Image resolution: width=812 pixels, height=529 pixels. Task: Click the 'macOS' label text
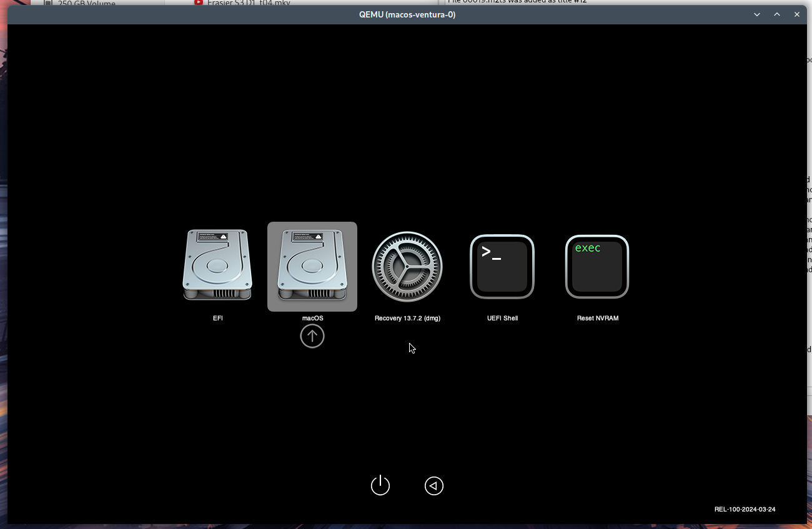point(312,319)
